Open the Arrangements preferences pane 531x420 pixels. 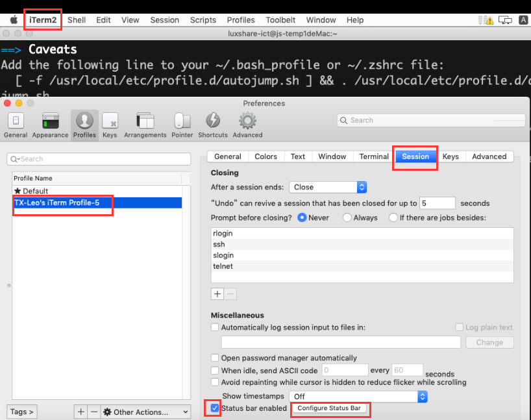145,125
